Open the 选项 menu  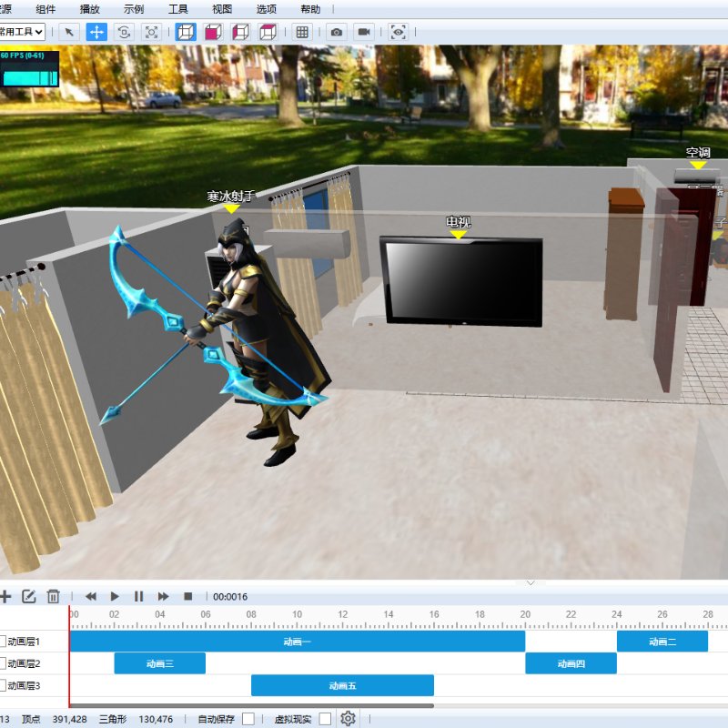click(x=266, y=9)
